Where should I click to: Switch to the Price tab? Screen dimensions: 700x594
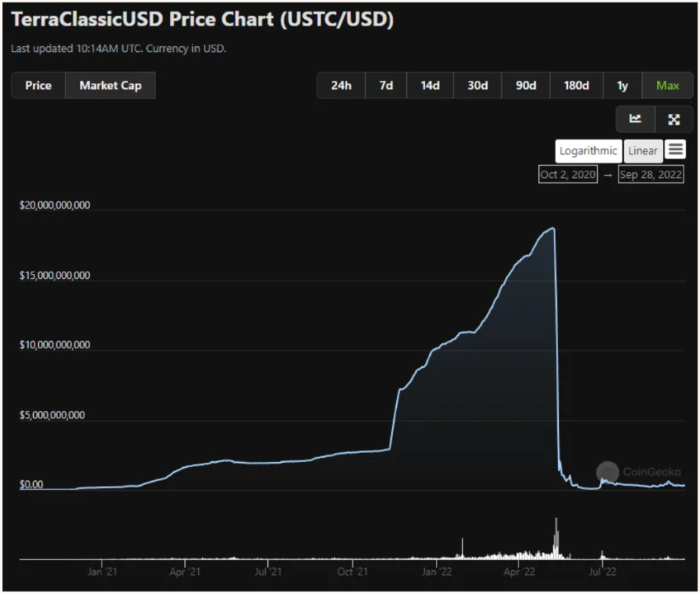click(x=39, y=85)
